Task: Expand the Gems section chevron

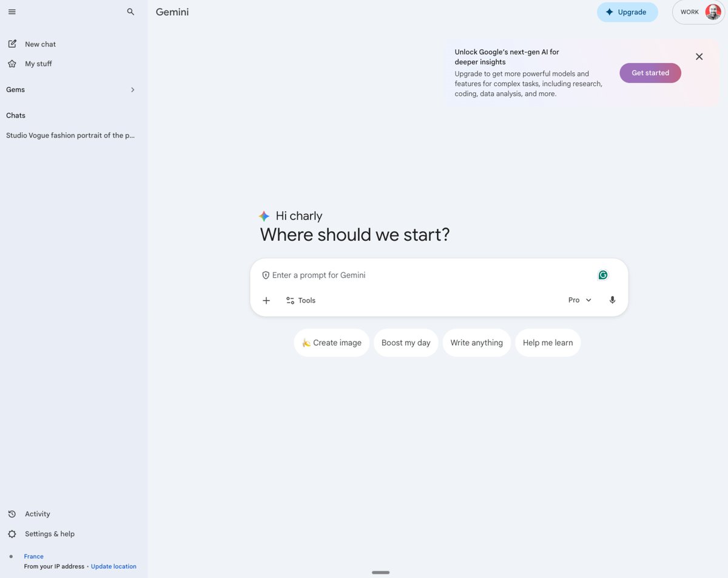Action: click(133, 90)
